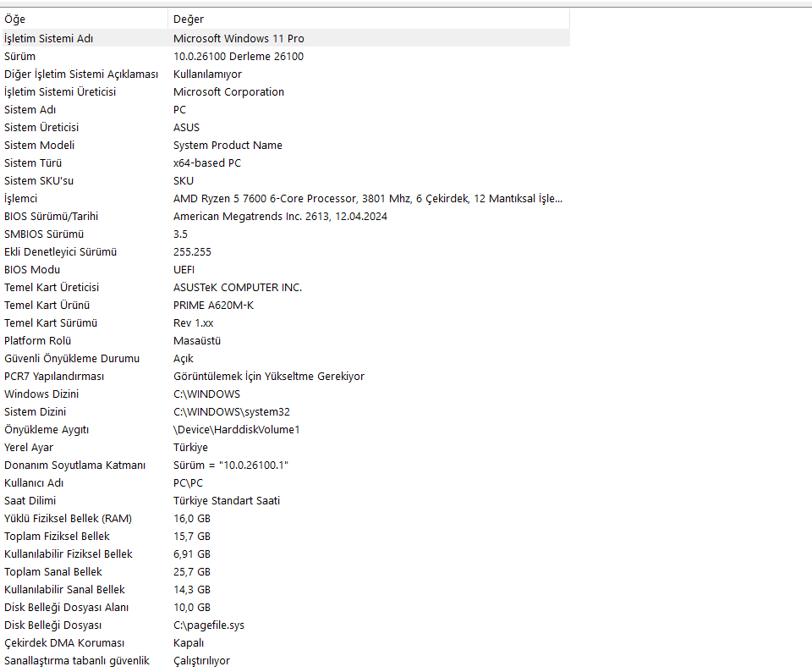This screenshot has width=812, height=672.
Task: Select the 'Sistem Türü' row label
Action: pos(33,163)
